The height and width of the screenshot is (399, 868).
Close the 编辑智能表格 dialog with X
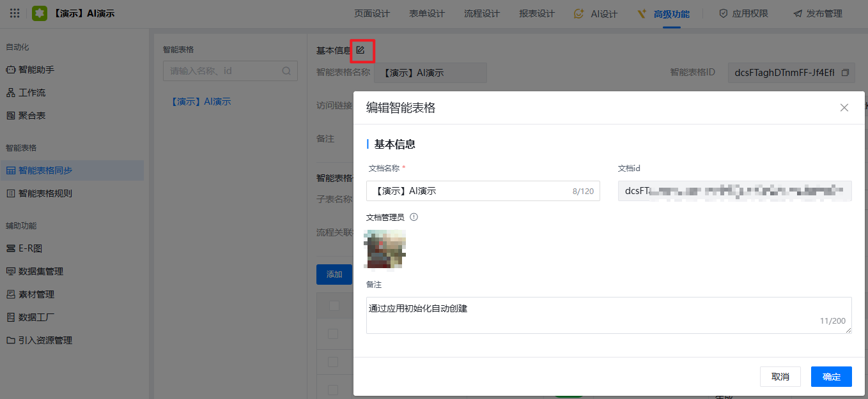[844, 108]
